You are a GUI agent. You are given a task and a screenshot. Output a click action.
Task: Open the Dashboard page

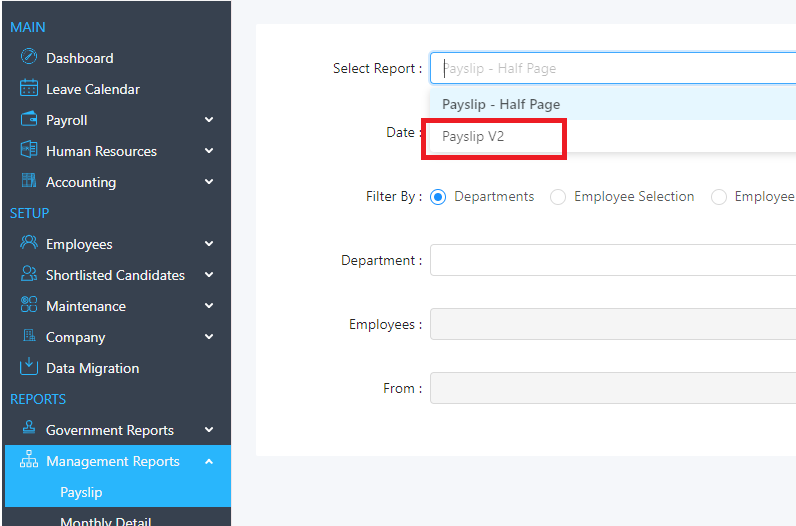click(x=80, y=58)
